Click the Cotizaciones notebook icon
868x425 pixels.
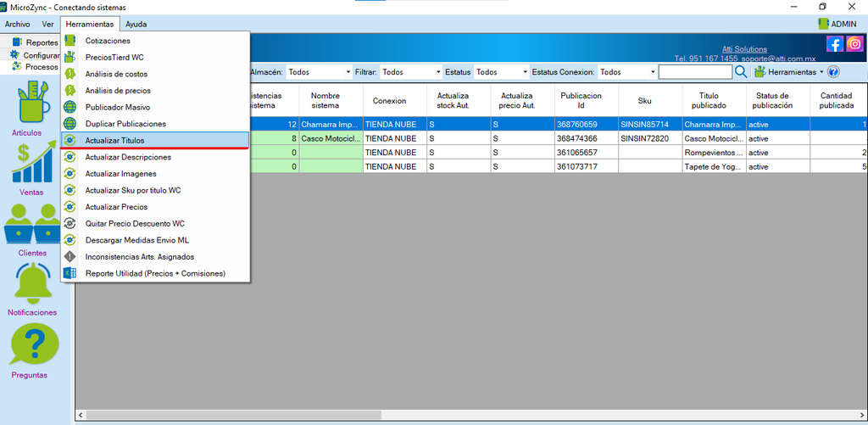(70, 41)
